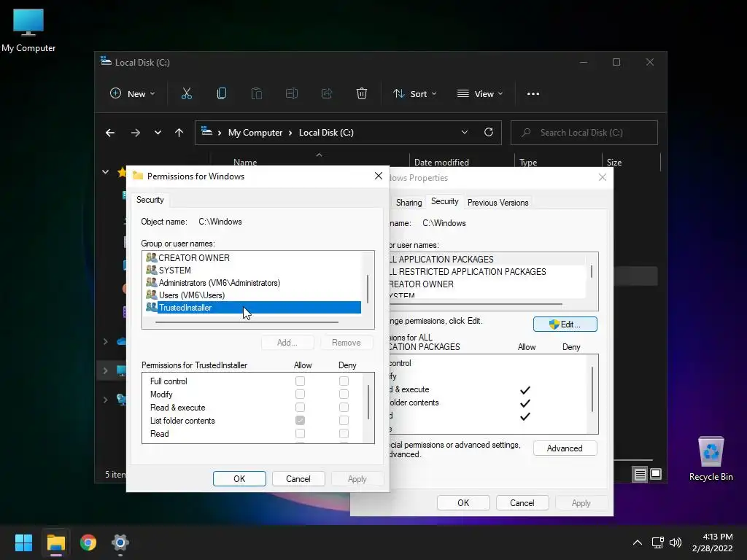Open the New dropdown in Explorer
This screenshot has height=560, width=747.
point(133,94)
